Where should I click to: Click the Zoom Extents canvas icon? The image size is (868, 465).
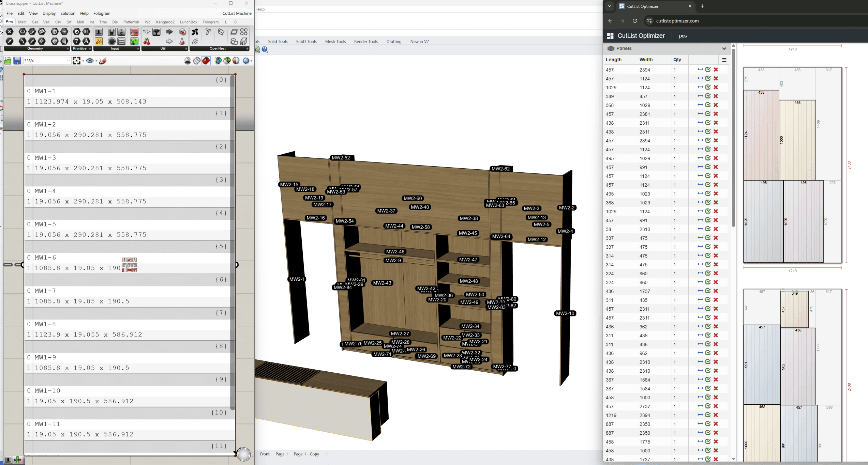(x=76, y=61)
